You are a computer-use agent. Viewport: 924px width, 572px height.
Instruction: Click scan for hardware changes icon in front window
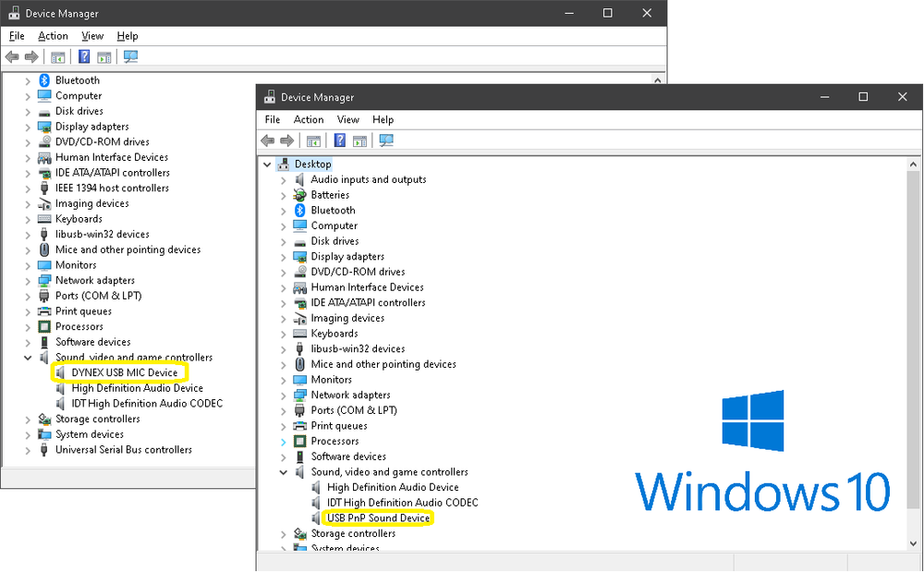pyautogui.click(x=386, y=140)
